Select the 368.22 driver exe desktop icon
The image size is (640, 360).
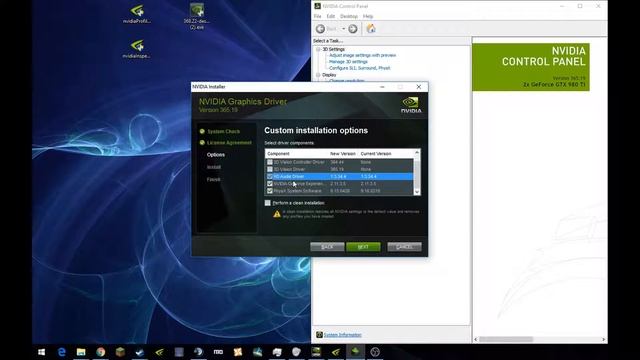197,16
